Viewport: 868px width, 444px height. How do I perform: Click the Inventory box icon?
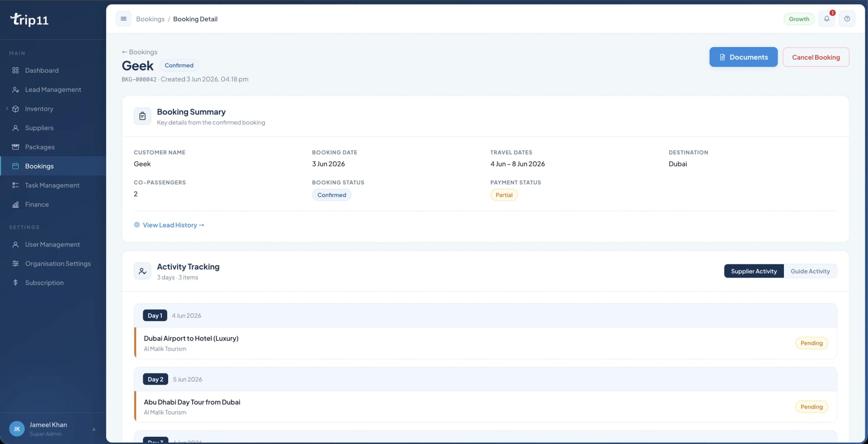(15, 109)
